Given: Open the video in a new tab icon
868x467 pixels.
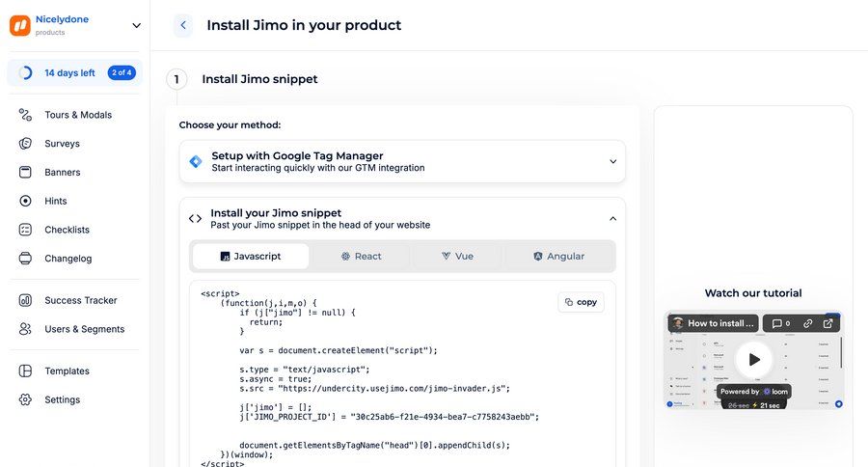Looking at the screenshot, I should tap(827, 323).
